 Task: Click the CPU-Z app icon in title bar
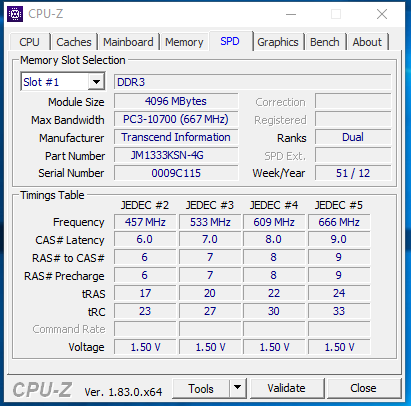point(15,14)
